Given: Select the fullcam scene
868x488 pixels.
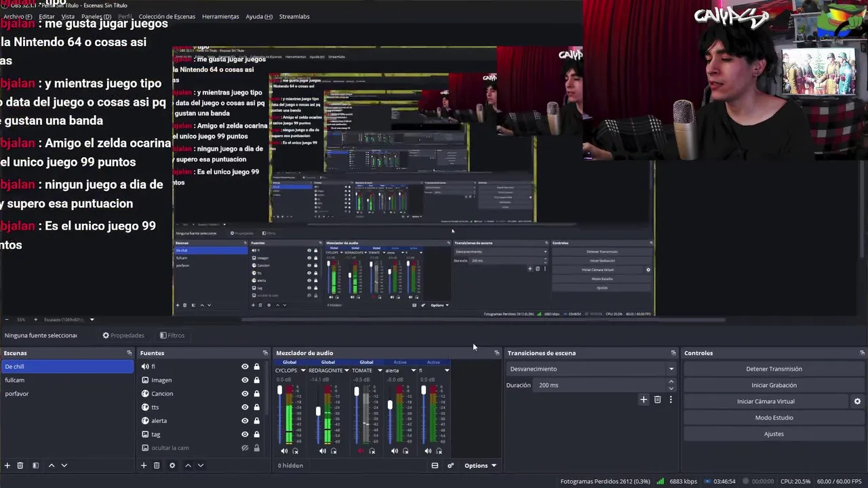Looking at the screenshot, I should click(x=68, y=380).
